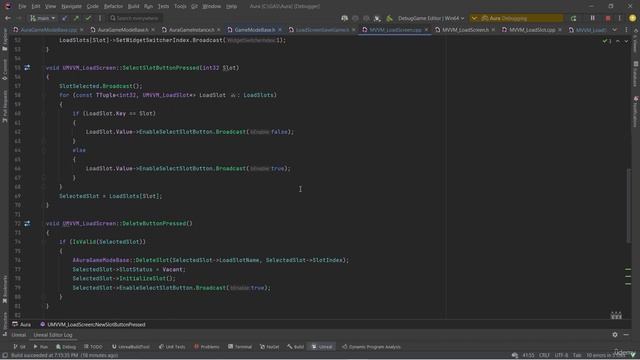Click the Git push arrow icon
Viewport: 640px width, 360px height.
[76, 18]
